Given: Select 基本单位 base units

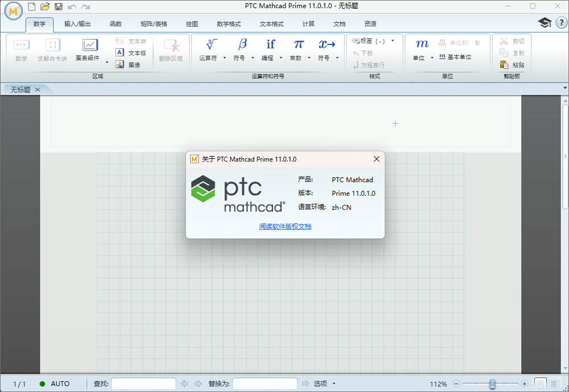Looking at the screenshot, I should point(455,57).
